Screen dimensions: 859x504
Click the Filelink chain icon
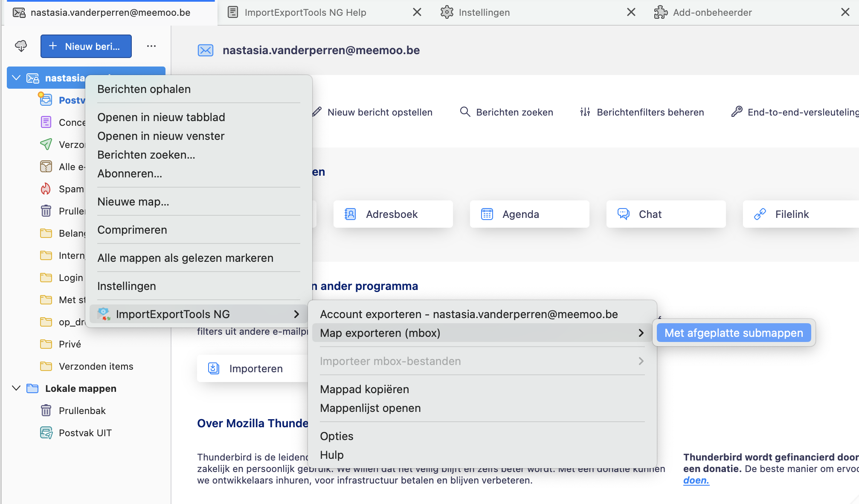[x=760, y=214]
